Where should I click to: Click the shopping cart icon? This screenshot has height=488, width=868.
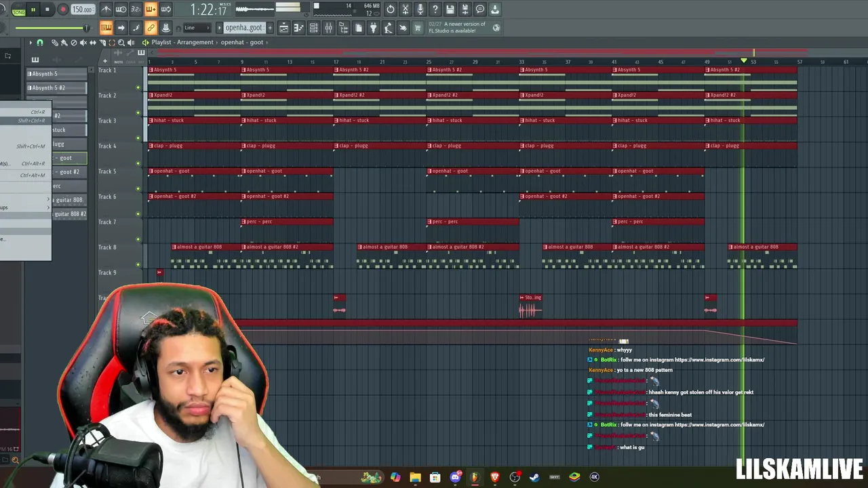(x=418, y=28)
